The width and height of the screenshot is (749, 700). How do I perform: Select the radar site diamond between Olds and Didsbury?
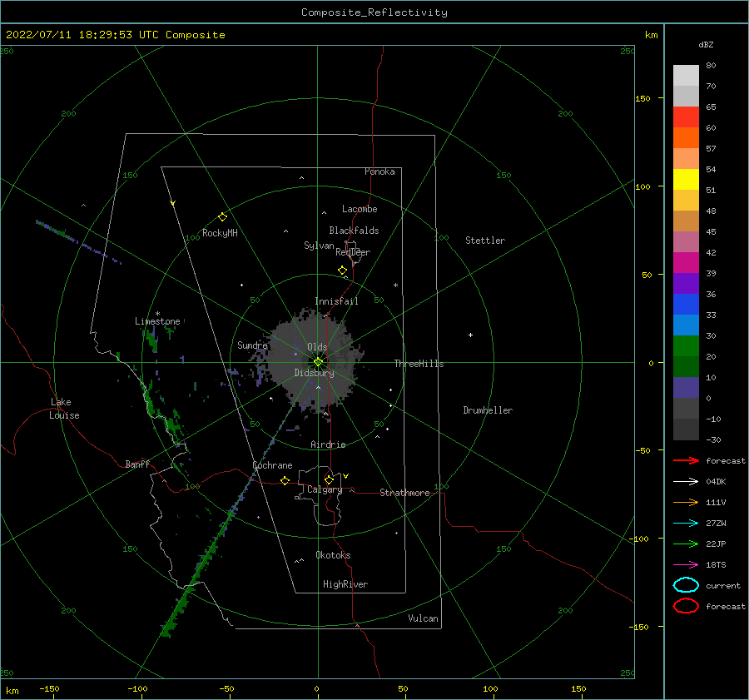[318, 362]
